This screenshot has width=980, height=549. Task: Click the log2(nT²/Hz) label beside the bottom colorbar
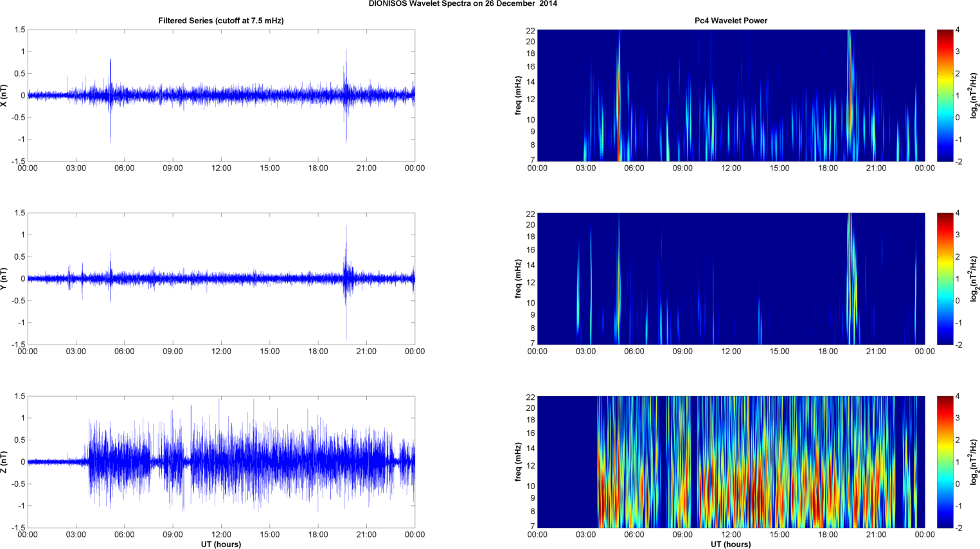pyautogui.click(x=974, y=462)
